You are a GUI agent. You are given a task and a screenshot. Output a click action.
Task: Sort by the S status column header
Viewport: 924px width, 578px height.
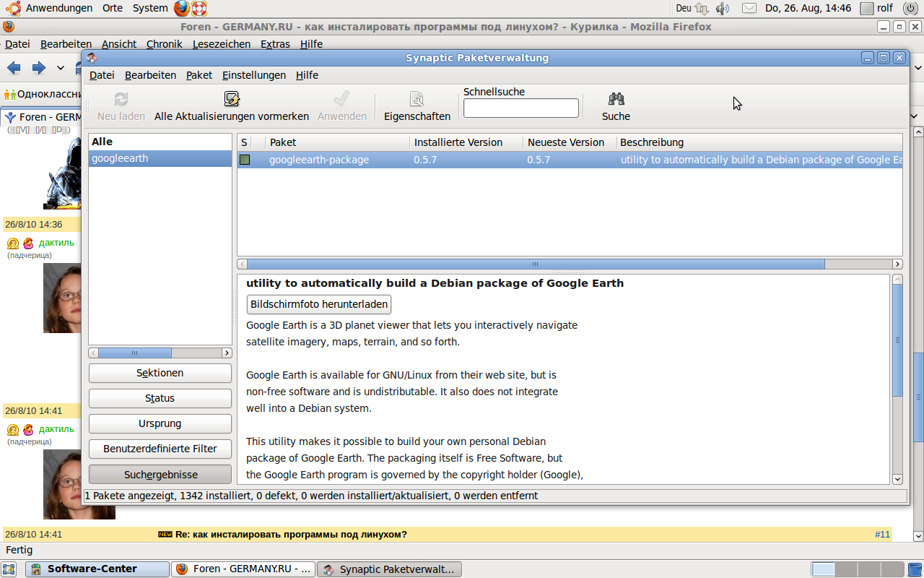244,142
